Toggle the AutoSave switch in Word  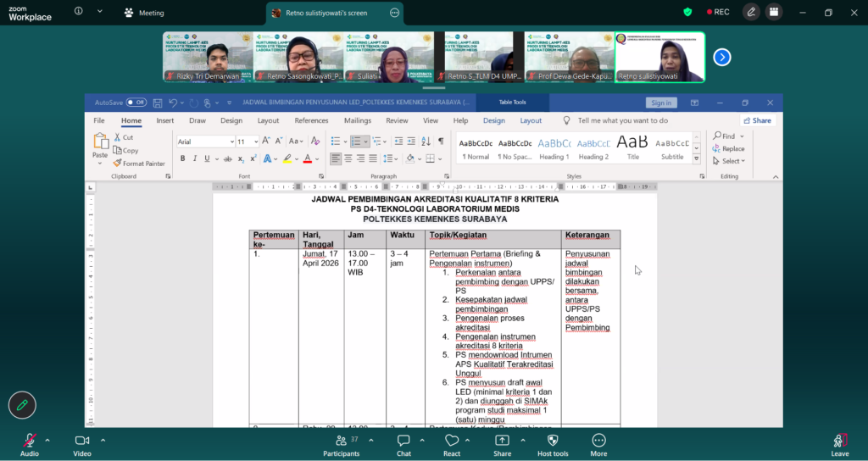[136, 103]
